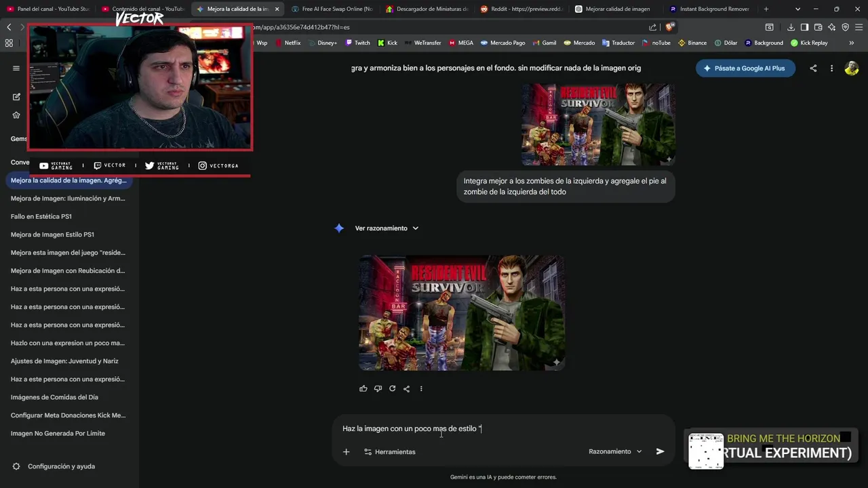Image resolution: width=868 pixels, height=488 pixels.
Task: Open the Mercado Pago bookmark
Action: click(502, 43)
